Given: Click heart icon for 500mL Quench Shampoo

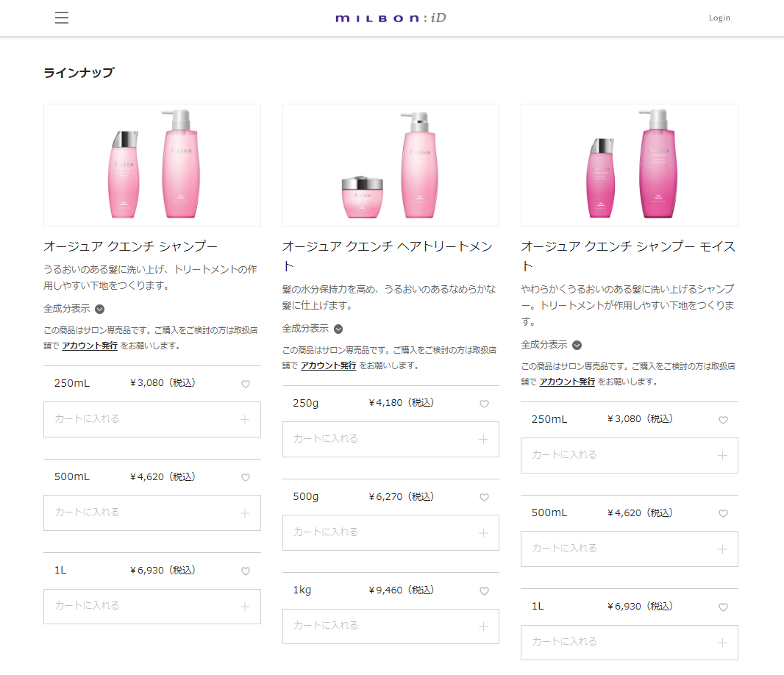Looking at the screenshot, I should coord(246,478).
